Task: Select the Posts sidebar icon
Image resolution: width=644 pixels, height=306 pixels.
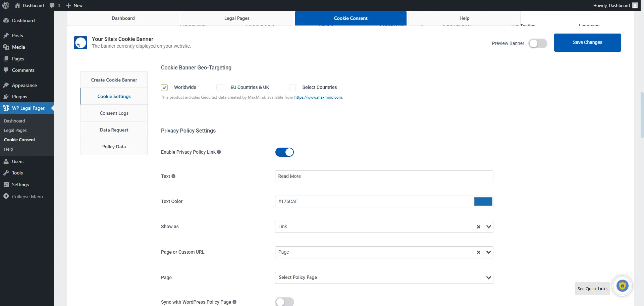Action: coord(6,36)
